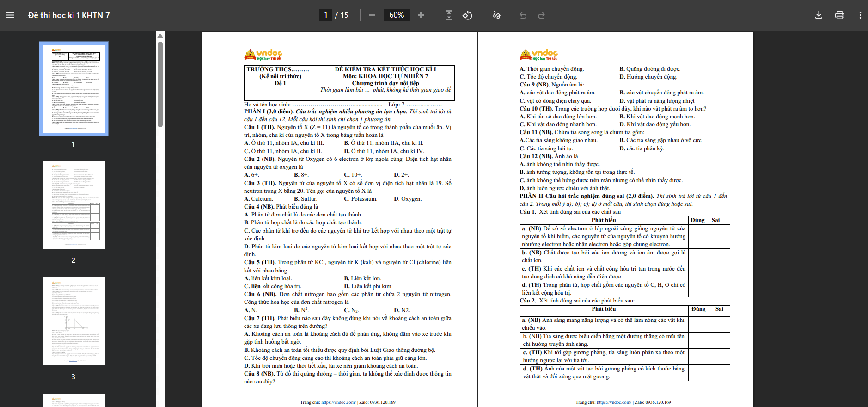This screenshot has width=868, height=407.
Task: Open the more actions menu
Action: point(860,15)
